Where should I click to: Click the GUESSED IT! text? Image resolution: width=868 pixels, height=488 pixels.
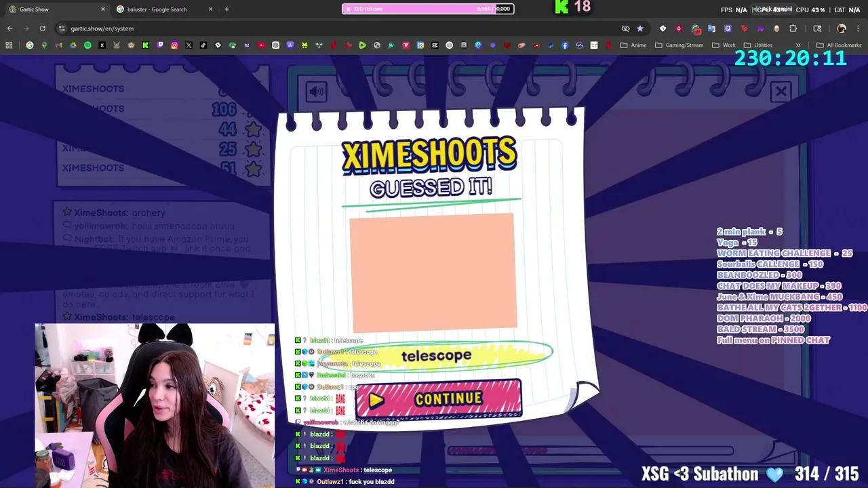[x=431, y=188]
